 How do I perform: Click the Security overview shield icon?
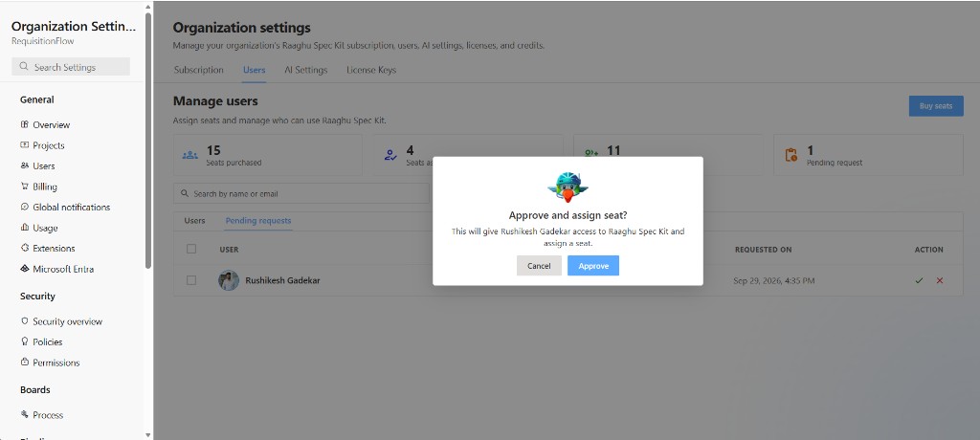tap(24, 321)
